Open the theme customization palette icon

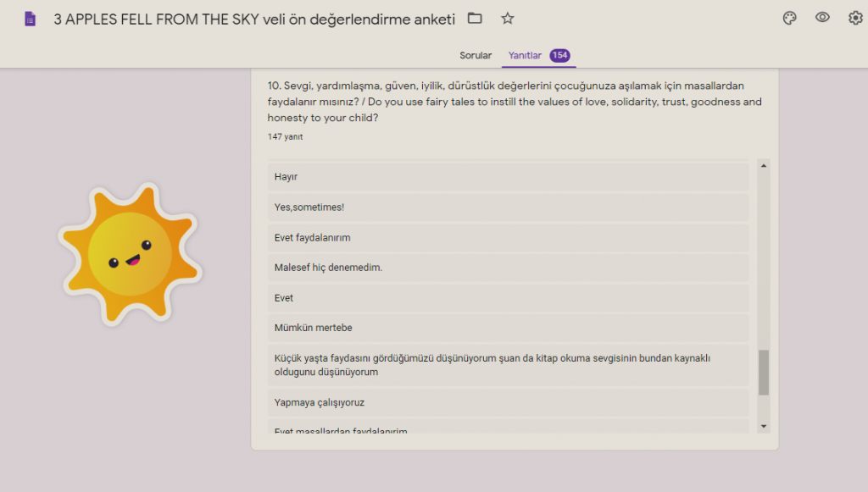pyautogui.click(x=789, y=19)
